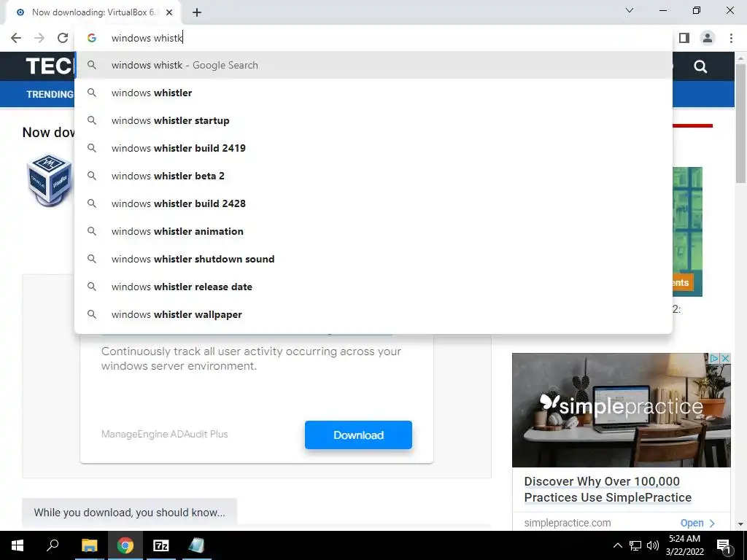Choose the 'windows whistler' suggestion

(x=373, y=93)
